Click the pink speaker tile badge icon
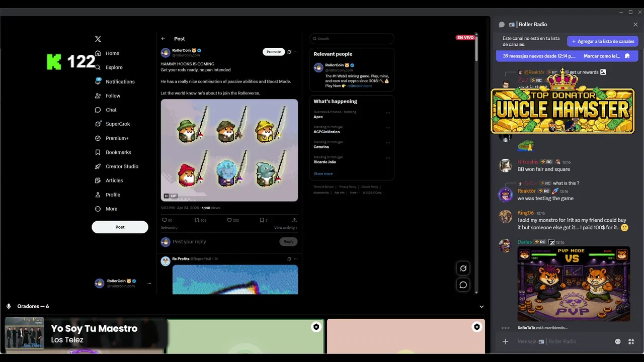644x362 pixels. (x=476, y=327)
